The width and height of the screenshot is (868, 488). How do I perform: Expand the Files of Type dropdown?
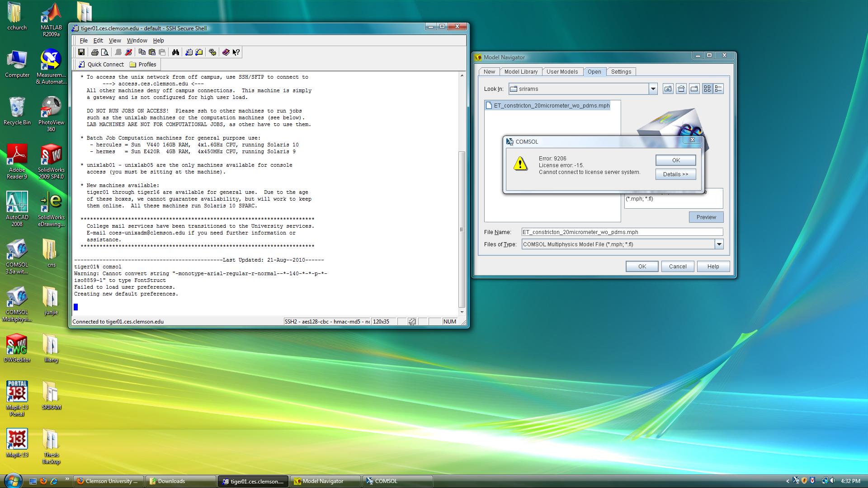click(x=719, y=244)
